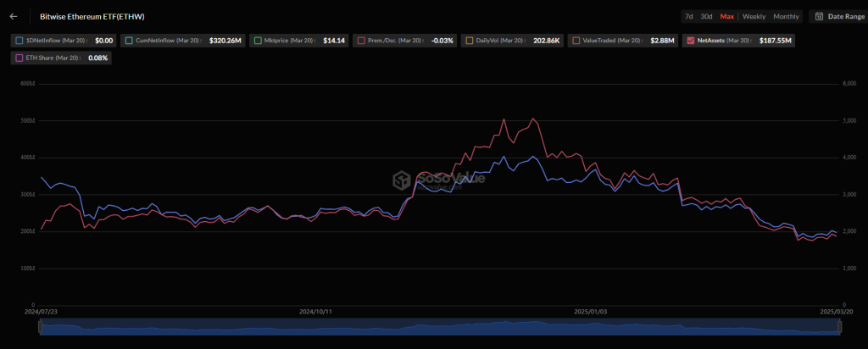
Task: Click the middle of the timeline navigator
Action: point(440,327)
